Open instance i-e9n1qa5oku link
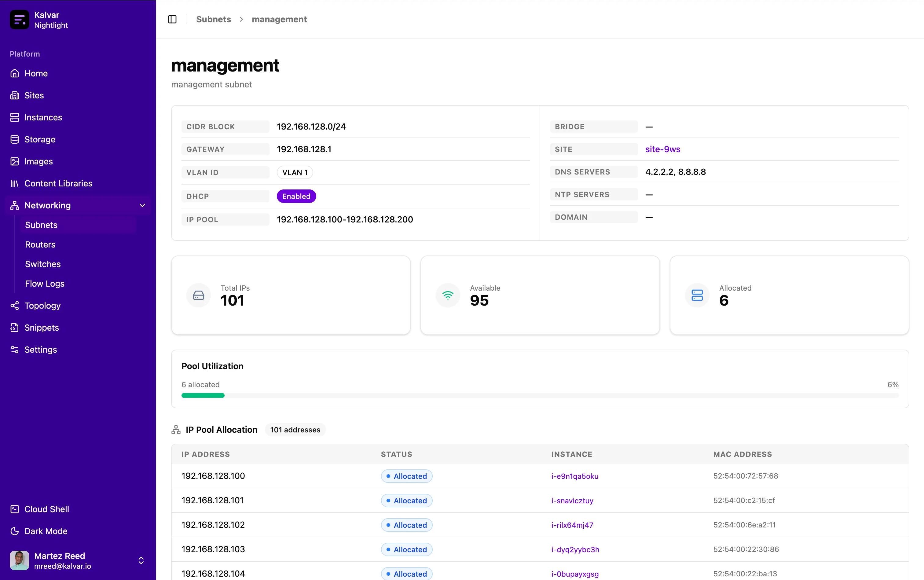 coord(574,476)
